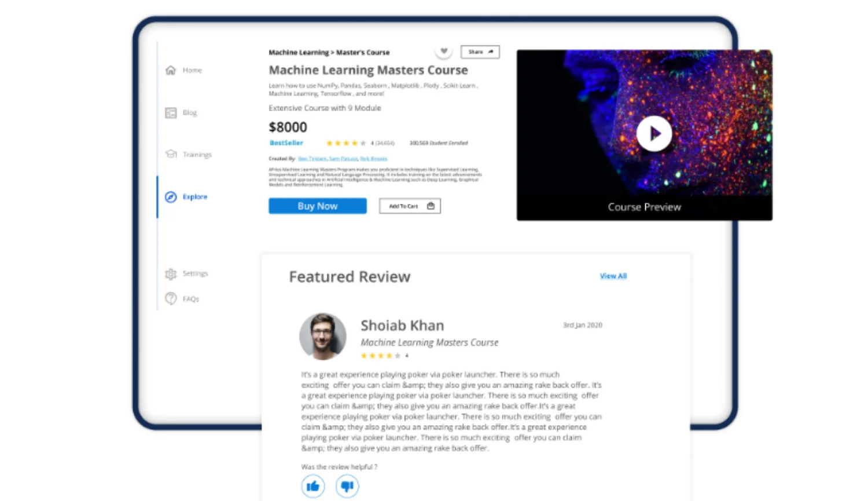This screenshot has height=501, width=868.
Task: Go to the Trainings menu item label
Action: point(197,155)
